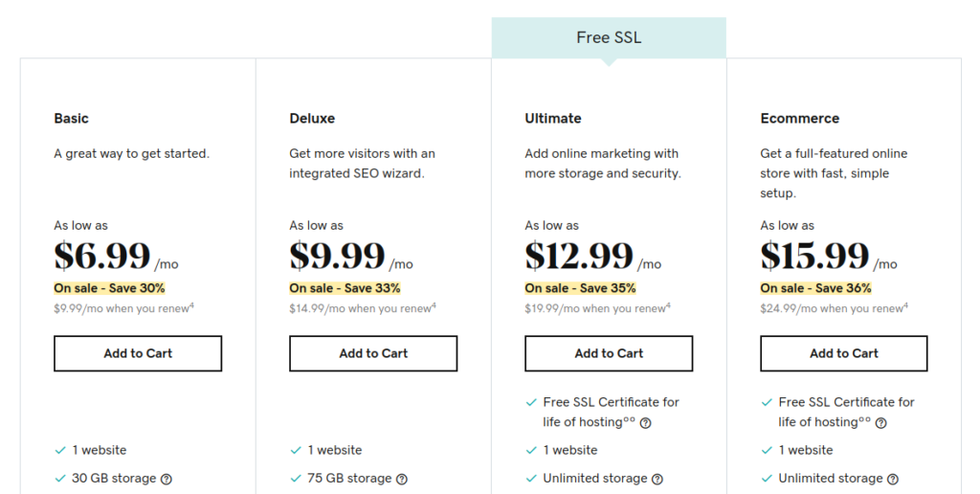Click help icon next to 30 GB storage

pos(167,479)
